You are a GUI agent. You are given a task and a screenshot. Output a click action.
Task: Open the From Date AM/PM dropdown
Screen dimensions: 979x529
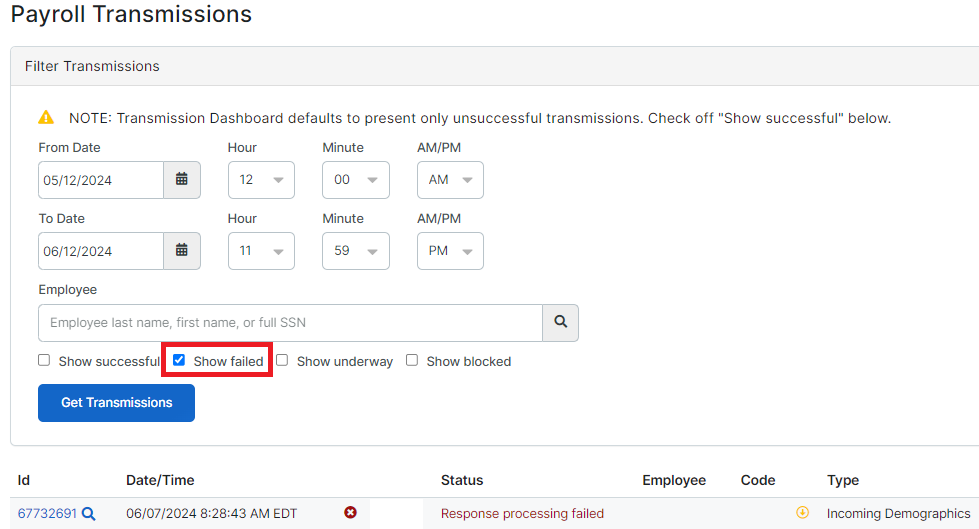450,180
